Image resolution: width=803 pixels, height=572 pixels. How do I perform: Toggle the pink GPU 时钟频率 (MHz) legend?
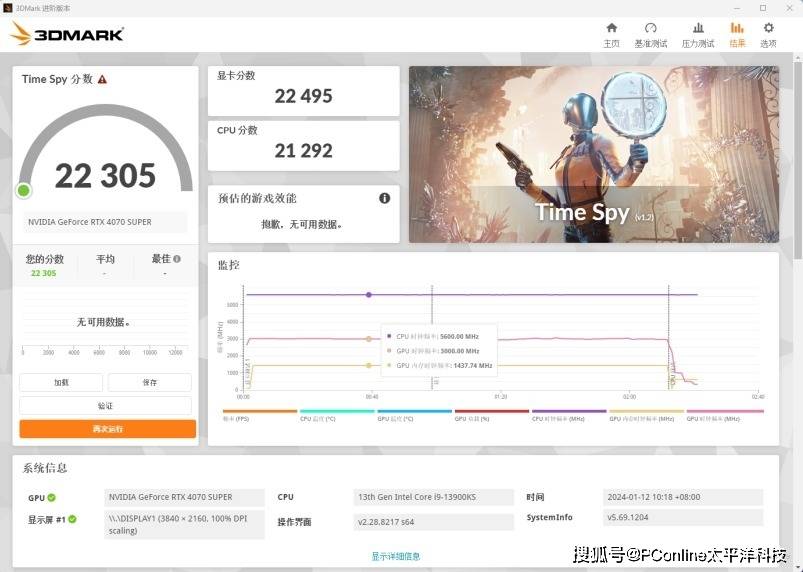pos(725,415)
